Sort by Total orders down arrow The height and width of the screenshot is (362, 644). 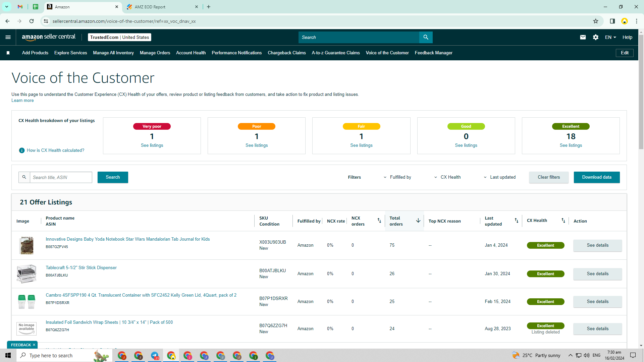tap(418, 221)
